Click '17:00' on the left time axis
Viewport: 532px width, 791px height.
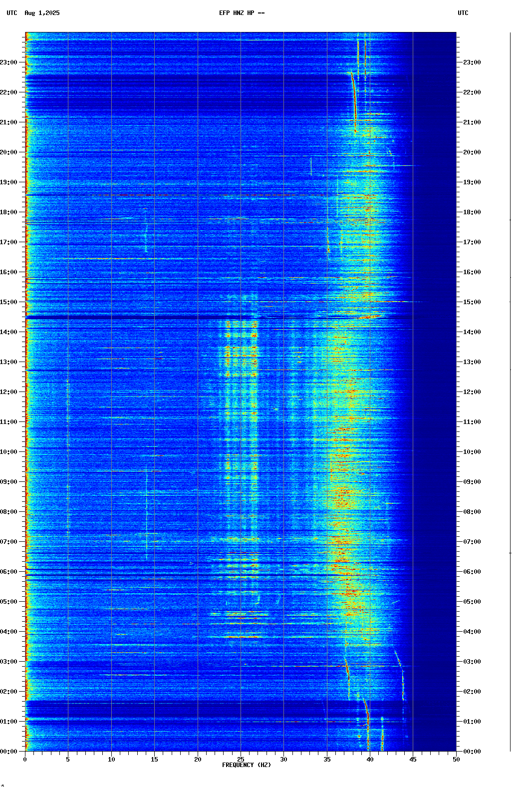[x=8, y=242]
